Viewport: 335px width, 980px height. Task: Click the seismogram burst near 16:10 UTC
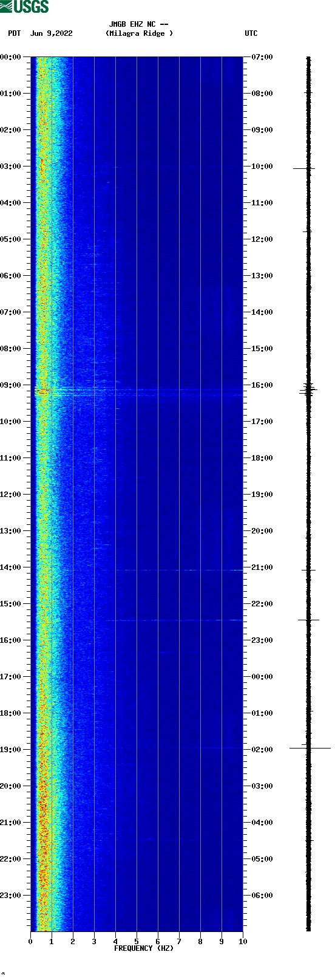tap(308, 390)
